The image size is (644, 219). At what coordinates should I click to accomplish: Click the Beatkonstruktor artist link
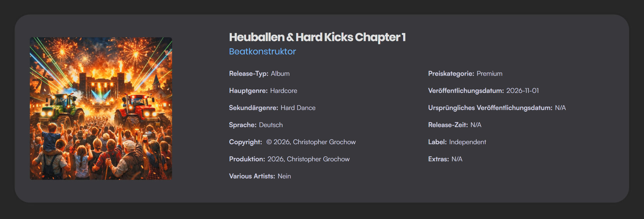pyautogui.click(x=262, y=51)
